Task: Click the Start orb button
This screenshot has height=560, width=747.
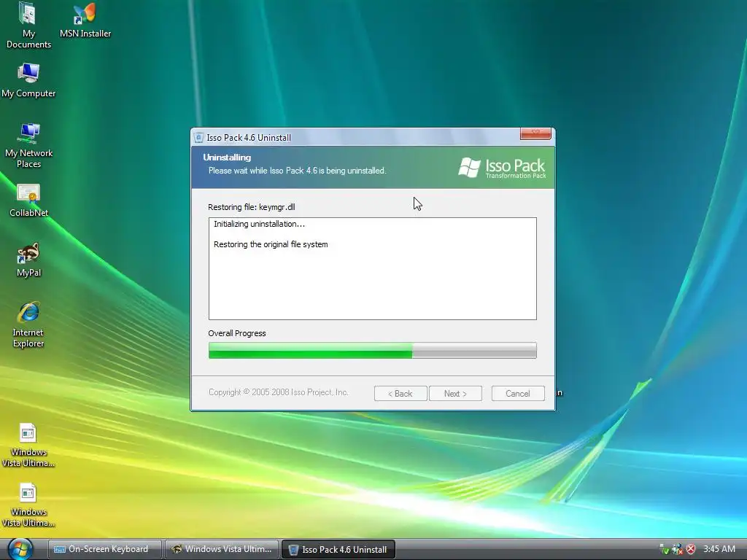Action: [x=20, y=549]
